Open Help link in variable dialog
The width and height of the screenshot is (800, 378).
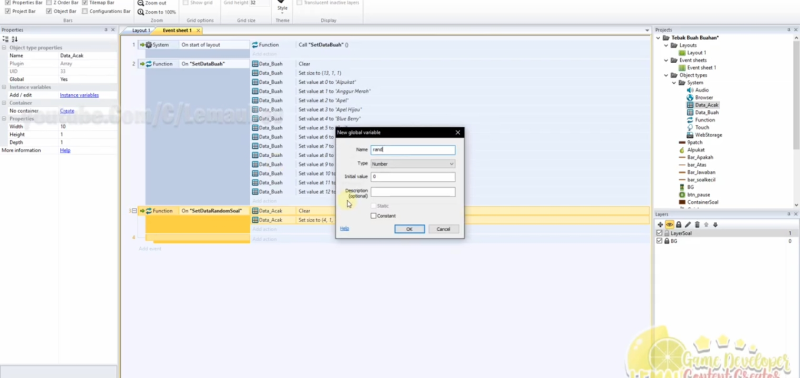tap(344, 229)
